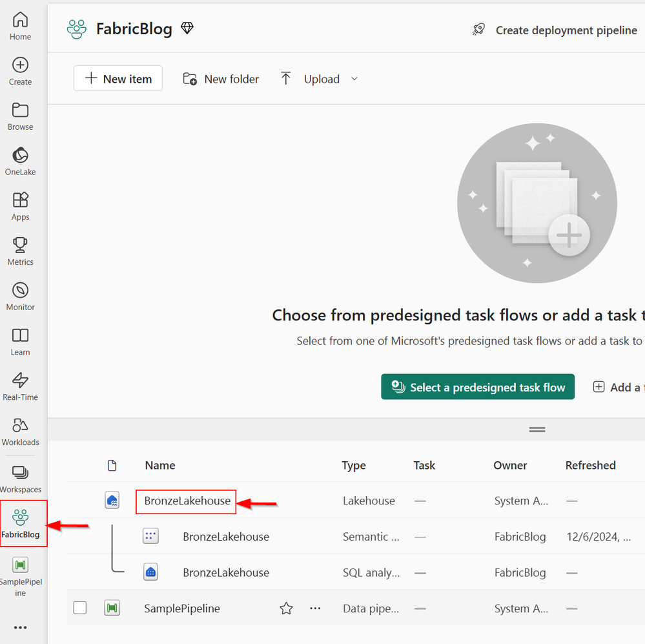Screen dimensions: 645x644
Task: Tick the SamplePipeline row checkbox
Action: click(80, 608)
